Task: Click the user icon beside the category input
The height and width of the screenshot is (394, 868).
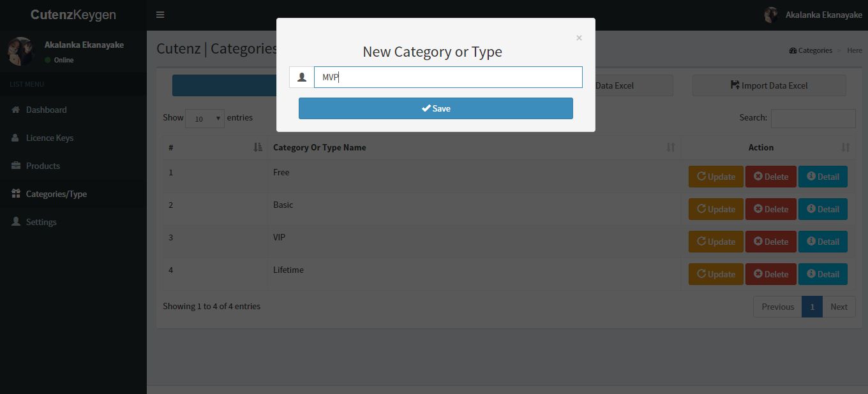Action: 302,77
